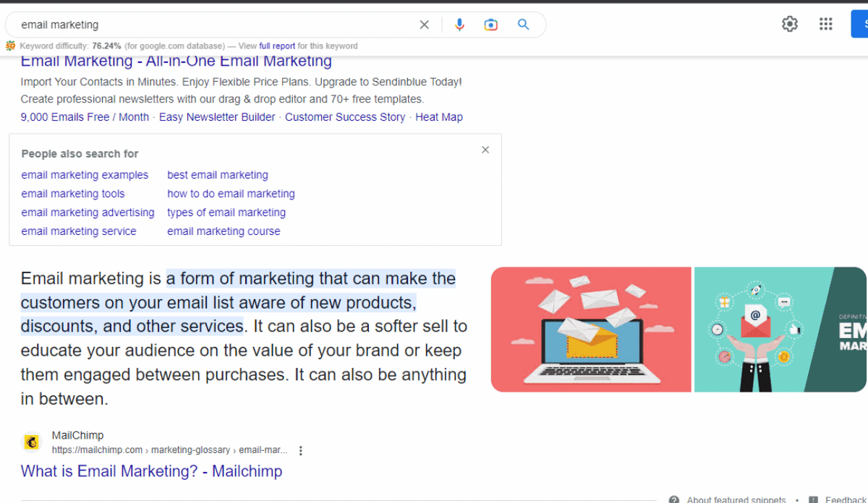Image resolution: width=868 pixels, height=503 pixels.
Task: Search for best email marketing
Action: 218,175
